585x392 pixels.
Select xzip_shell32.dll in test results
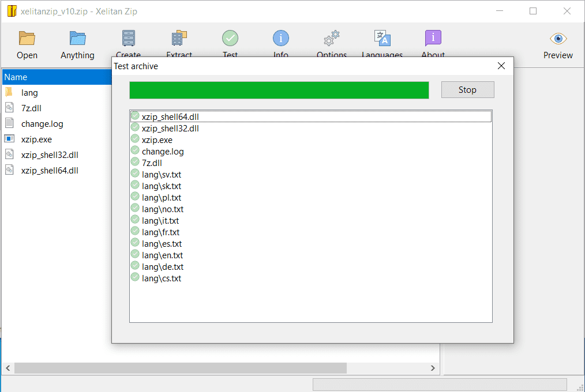(170, 128)
